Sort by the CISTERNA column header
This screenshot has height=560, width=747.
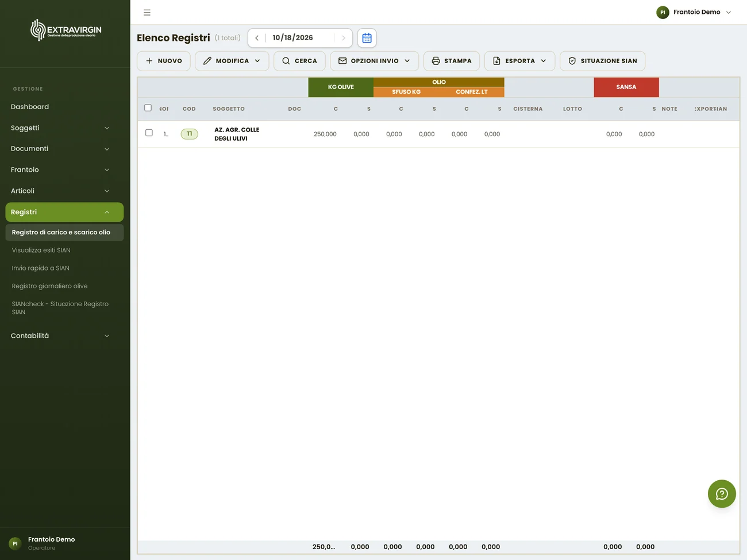(x=528, y=109)
